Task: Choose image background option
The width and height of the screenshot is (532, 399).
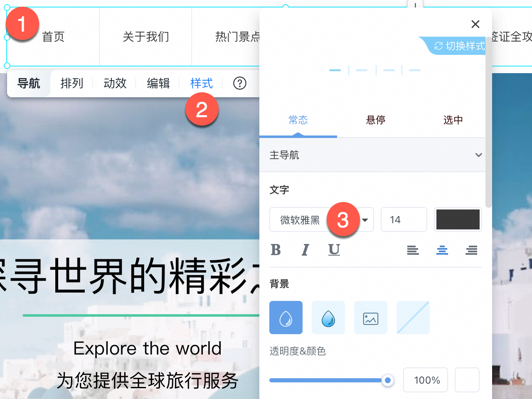Action: pyautogui.click(x=371, y=318)
